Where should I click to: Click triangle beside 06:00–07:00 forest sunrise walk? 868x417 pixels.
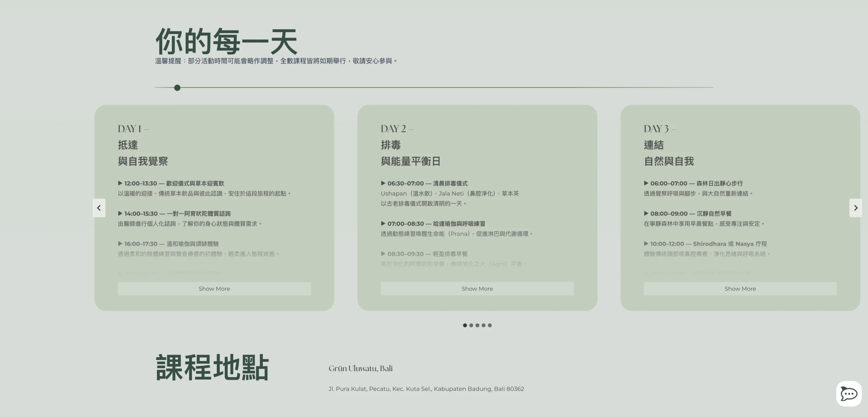coord(646,183)
